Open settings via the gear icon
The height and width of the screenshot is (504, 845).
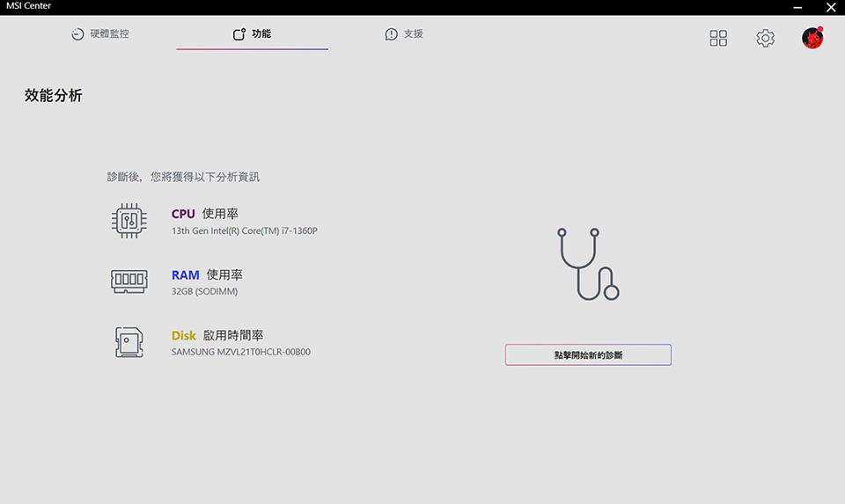765,38
